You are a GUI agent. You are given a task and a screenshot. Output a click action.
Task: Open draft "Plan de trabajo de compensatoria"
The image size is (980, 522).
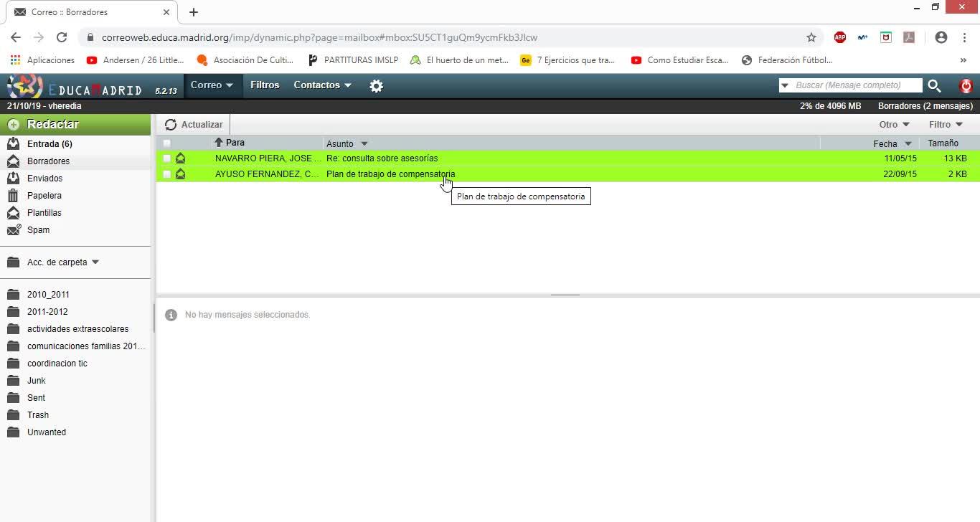click(390, 174)
